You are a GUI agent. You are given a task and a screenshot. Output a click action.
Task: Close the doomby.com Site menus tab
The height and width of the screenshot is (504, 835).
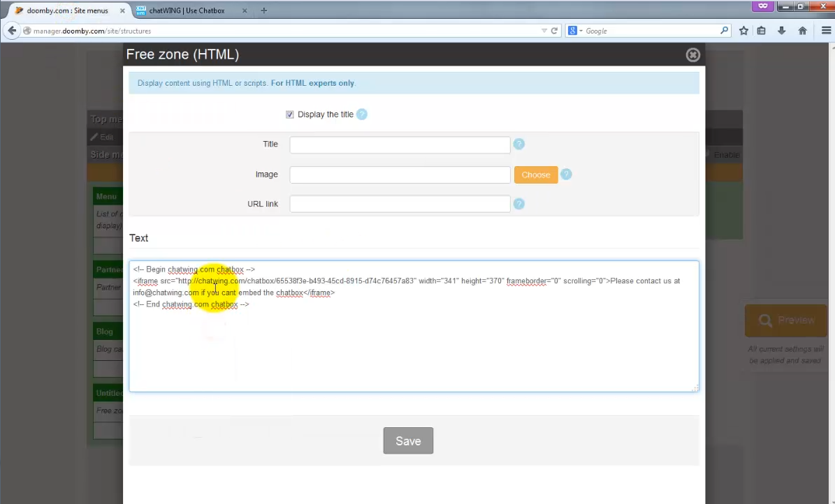coord(122,10)
